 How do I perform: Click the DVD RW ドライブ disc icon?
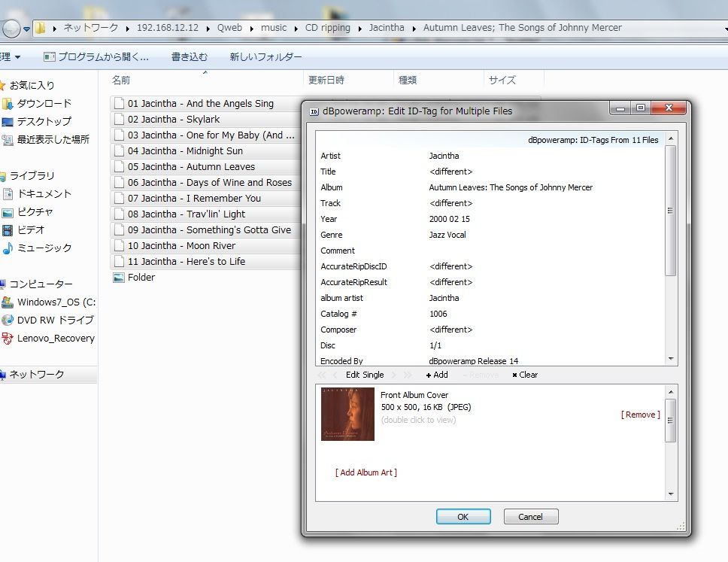[x=8, y=320]
